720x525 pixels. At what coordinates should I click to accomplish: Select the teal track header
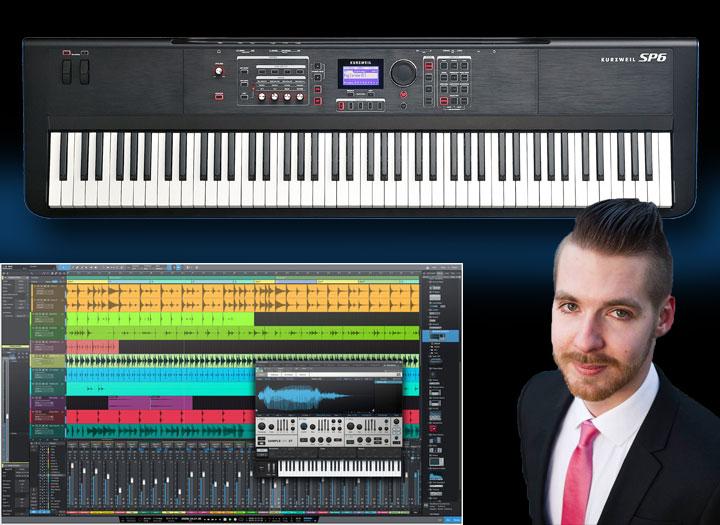click(x=48, y=431)
